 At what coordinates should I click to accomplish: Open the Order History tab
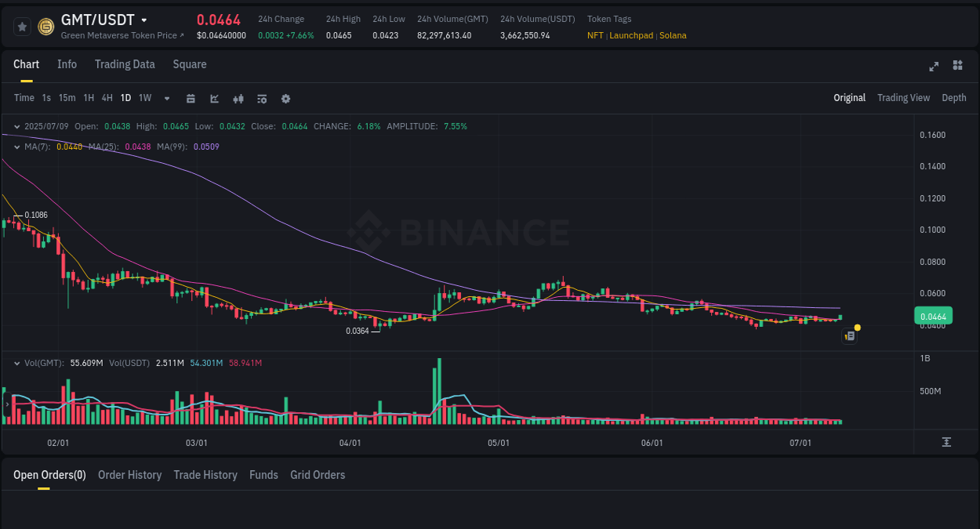point(129,475)
